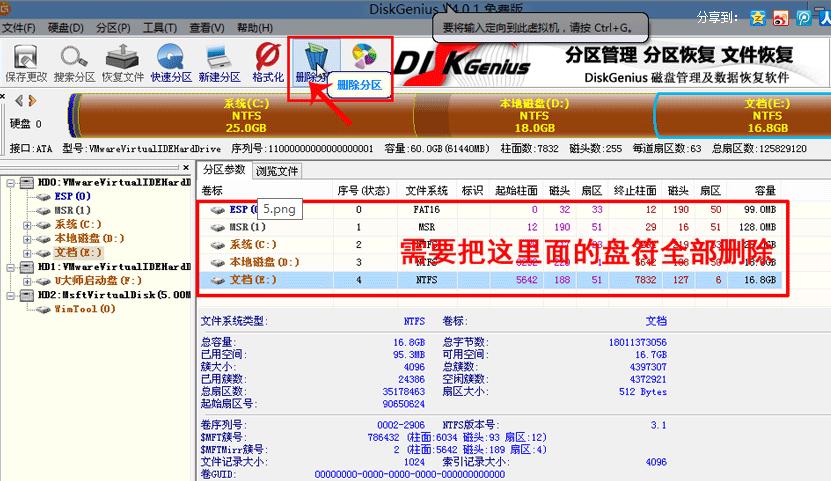Start 快速分区 quick partition
Screen dimensions: 831x481
click(x=171, y=63)
